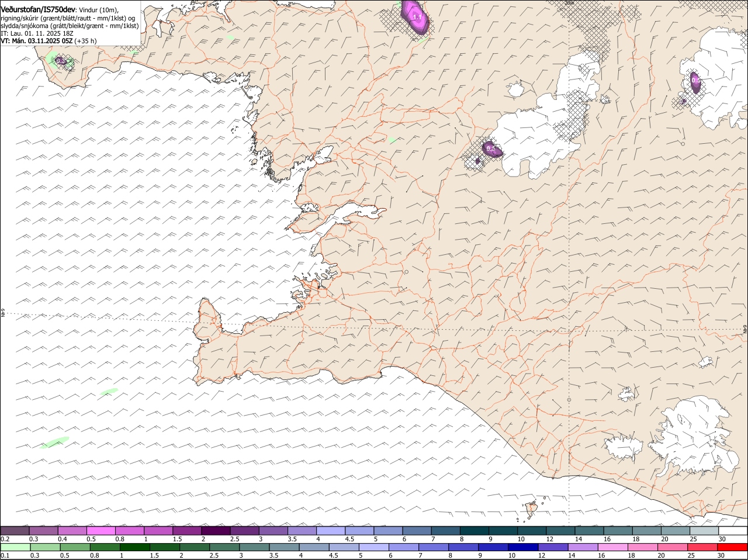This screenshot has width=748, height=560.
Task: Click upper legend swatch between 0.2 and 0.3
Action: (x=15, y=530)
